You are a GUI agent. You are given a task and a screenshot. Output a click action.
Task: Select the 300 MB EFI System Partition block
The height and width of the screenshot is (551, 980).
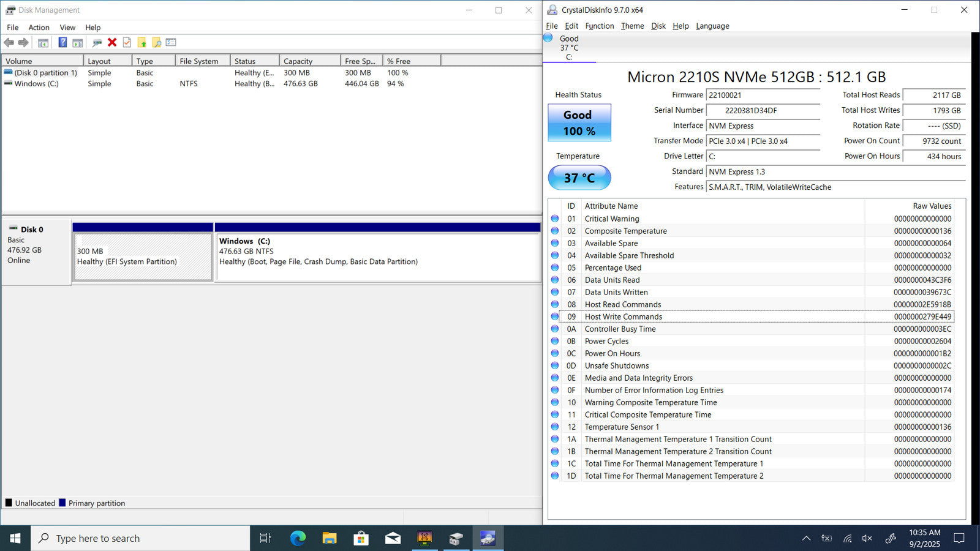pos(143,257)
